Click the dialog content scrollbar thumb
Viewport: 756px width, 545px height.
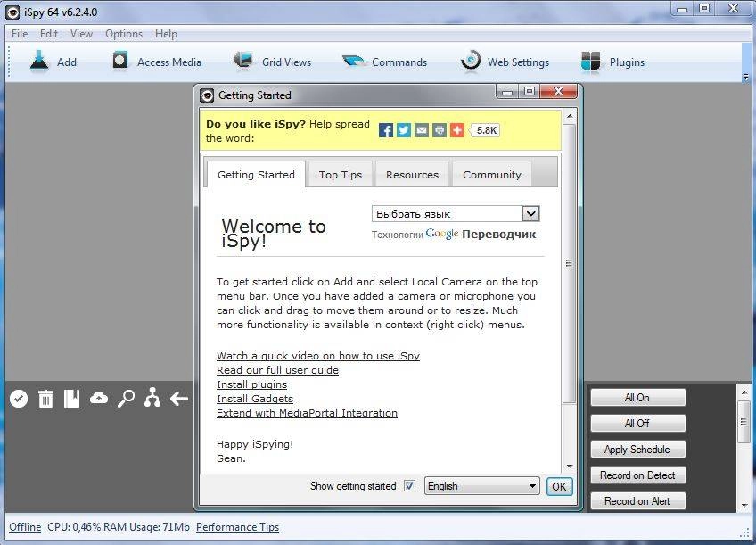569,263
